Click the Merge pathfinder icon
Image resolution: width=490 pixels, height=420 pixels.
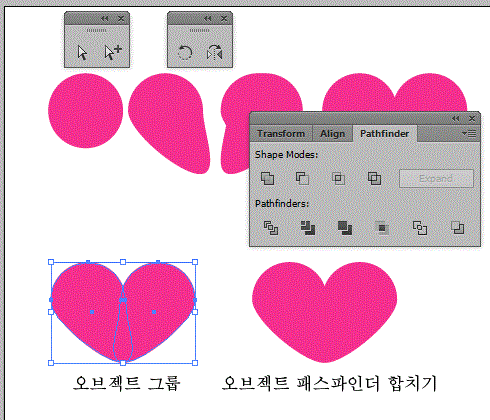click(x=345, y=228)
